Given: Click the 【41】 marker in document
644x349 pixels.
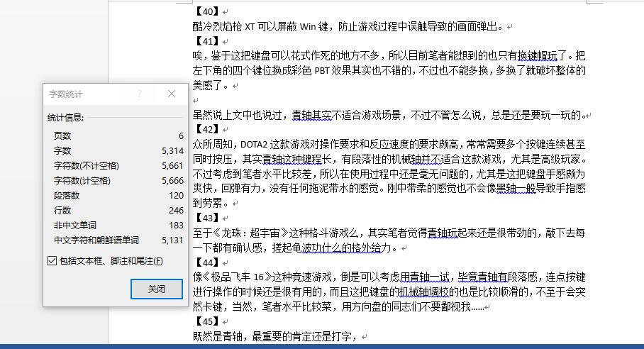Looking at the screenshot, I should 207,41.
